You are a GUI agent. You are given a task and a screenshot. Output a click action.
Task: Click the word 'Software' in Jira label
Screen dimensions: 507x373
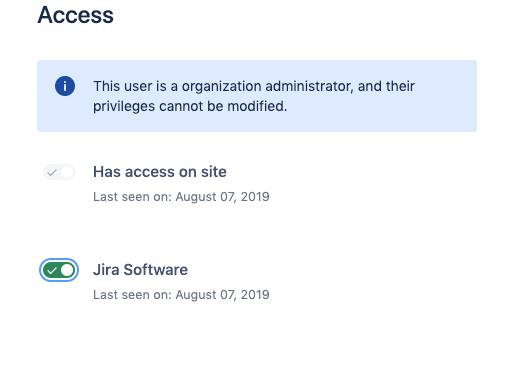coord(156,270)
